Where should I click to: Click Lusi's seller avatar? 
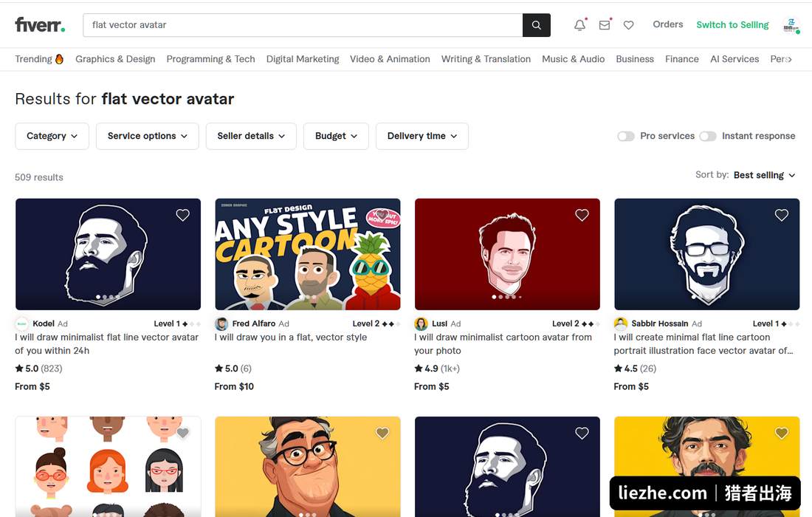pyautogui.click(x=421, y=323)
